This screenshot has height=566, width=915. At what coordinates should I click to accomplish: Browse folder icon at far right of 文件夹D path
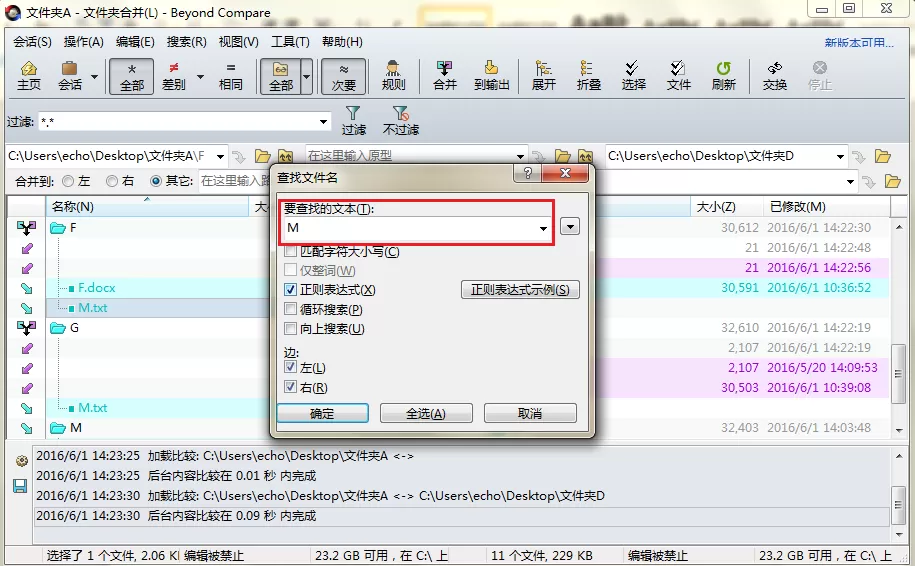(882, 156)
